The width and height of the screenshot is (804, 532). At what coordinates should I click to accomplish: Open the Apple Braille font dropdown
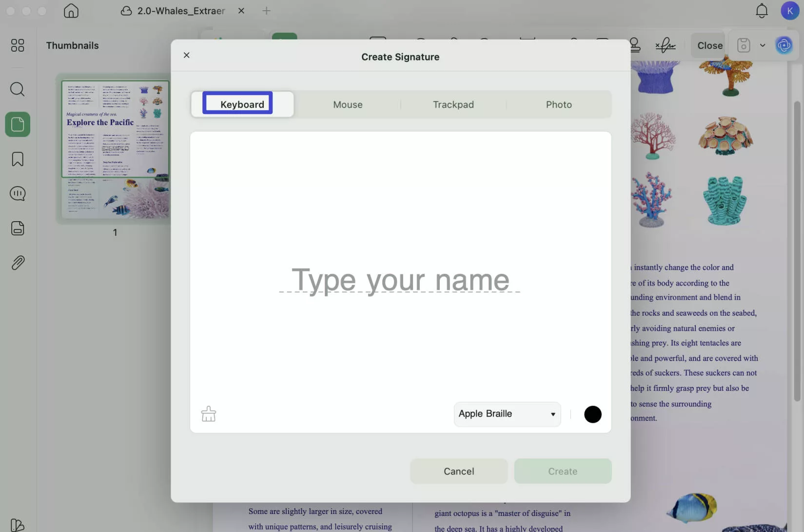[507, 414]
